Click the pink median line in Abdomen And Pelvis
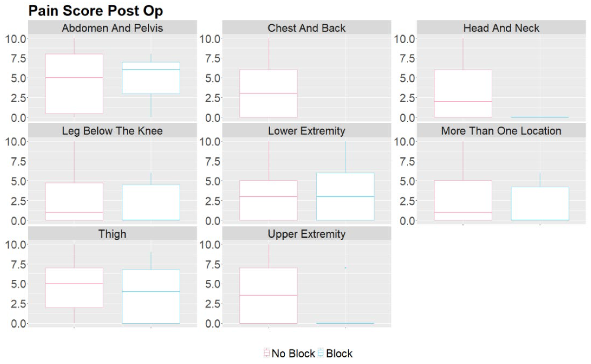Screen dimensions: 591x364 (74, 78)
